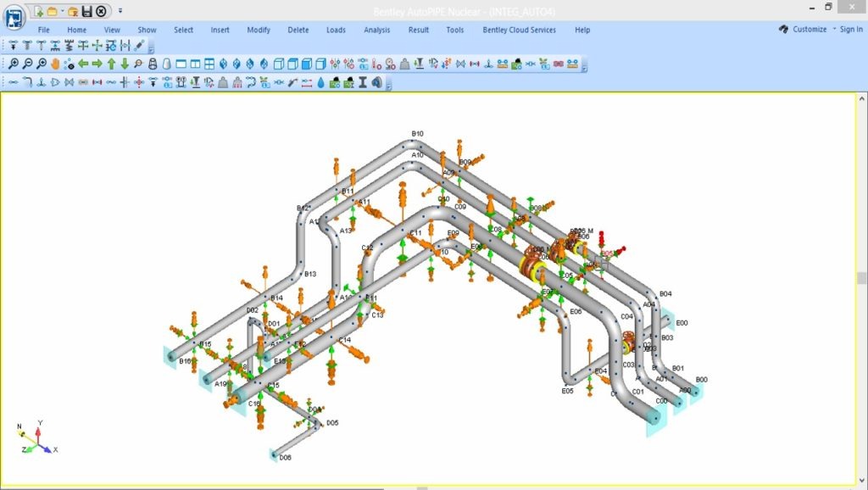The height and width of the screenshot is (490, 868).
Task: Click the four-pane viewport layout icon
Action: pos(209,64)
